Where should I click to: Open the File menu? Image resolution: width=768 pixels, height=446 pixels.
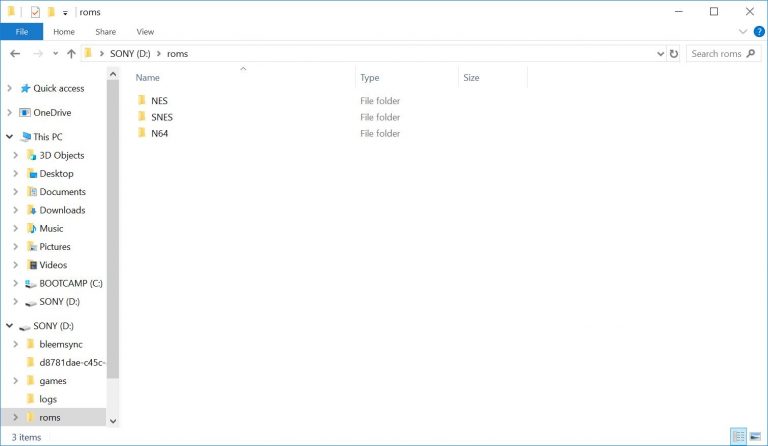coord(21,32)
